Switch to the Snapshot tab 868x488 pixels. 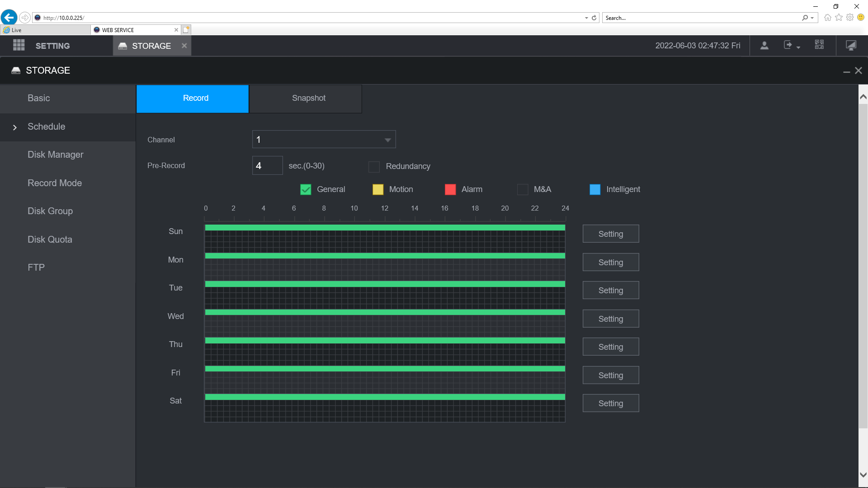coord(306,99)
